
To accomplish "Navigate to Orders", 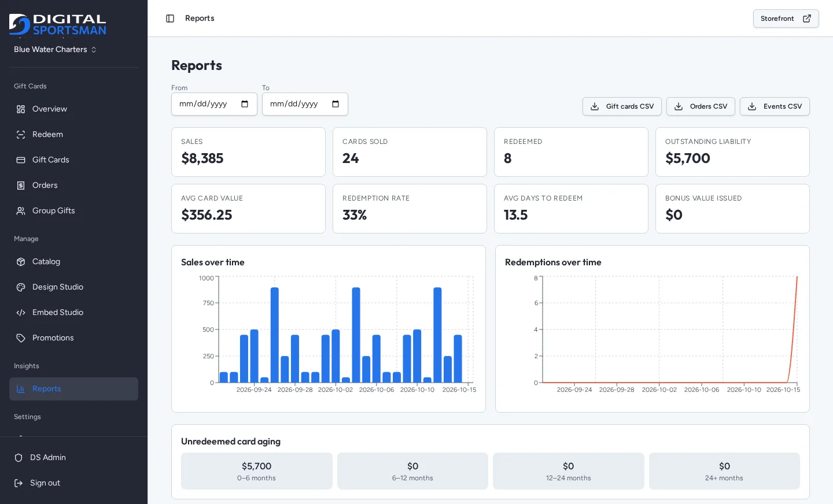I will pyautogui.click(x=73, y=186).
